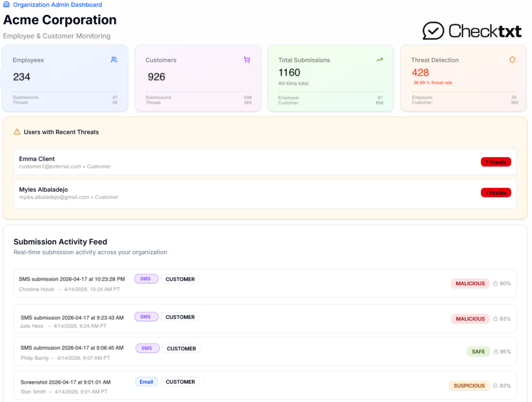Select the shopping cart icon on Customers card
532x402 pixels.
pos(247,60)
